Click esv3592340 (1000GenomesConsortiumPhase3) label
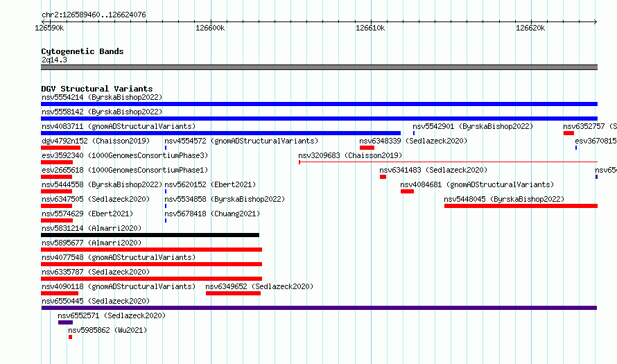The width and height of the screenshot is (617, 364). click(125, 155)
